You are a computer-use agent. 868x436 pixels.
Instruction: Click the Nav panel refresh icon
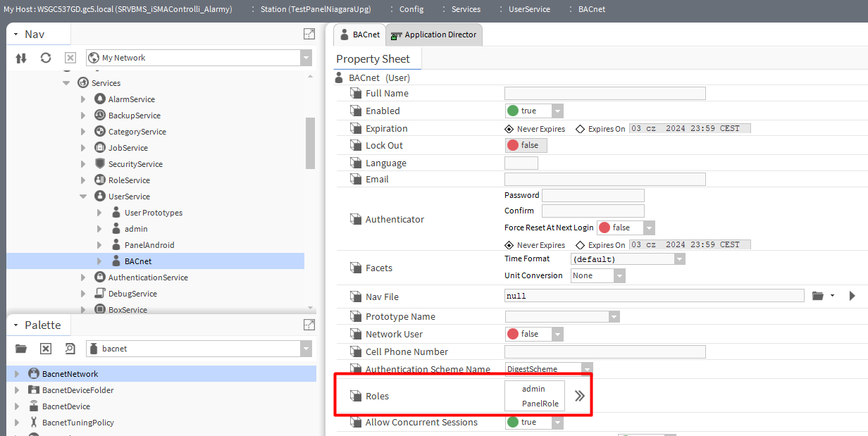point(46,58)
